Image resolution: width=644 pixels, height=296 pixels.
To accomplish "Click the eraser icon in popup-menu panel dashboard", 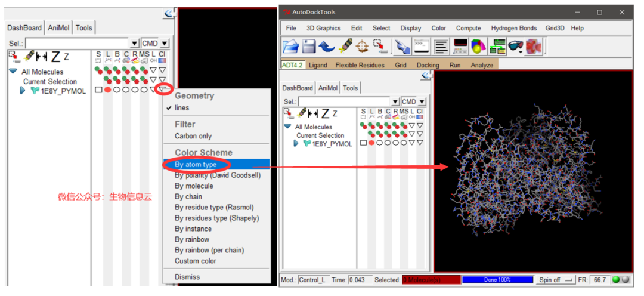I will (x=29, y=56).
